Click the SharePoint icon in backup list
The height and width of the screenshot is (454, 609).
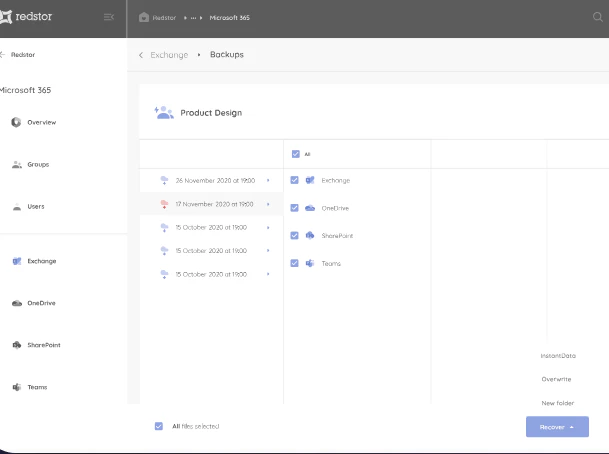coord(310,235)
